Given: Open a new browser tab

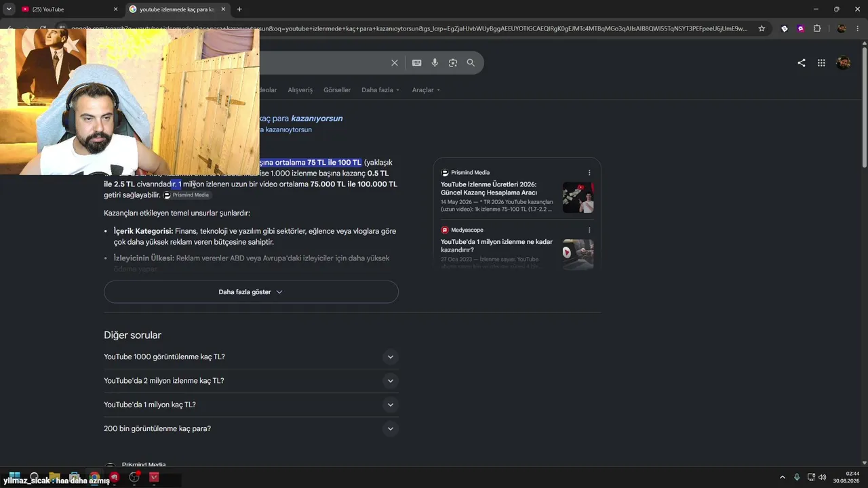Looking at the screenshot, I should coord(239,9).
